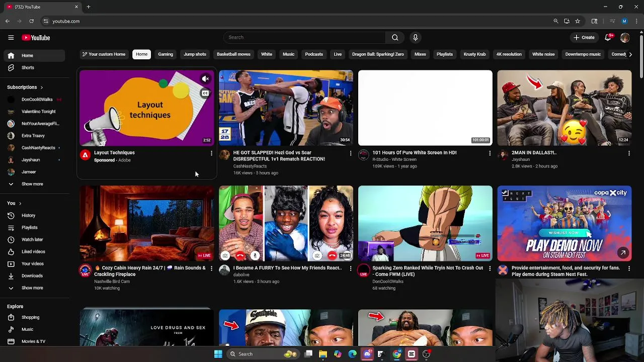
Task: Open Sparking Zero Ranked live thumbnail
Action: tap(425, 223)
